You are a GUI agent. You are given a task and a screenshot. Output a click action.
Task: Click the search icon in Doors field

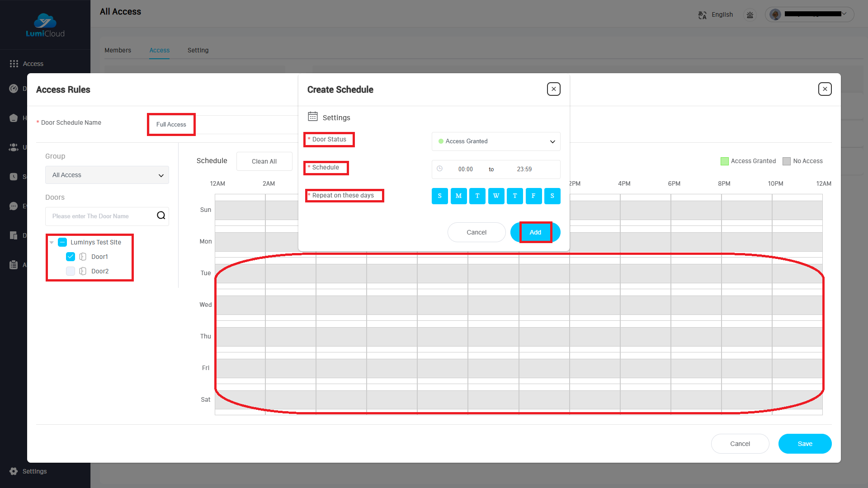161,216
